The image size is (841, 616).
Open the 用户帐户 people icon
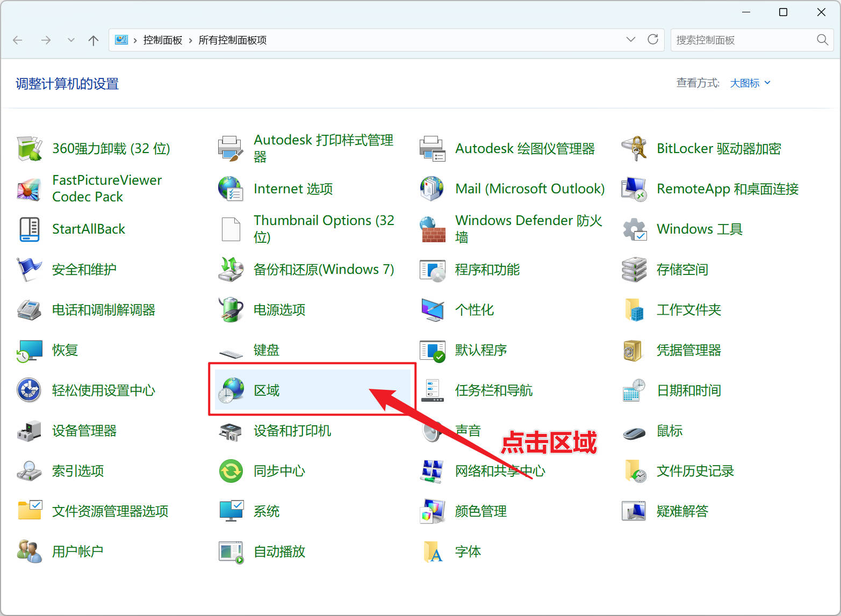click(30, 552)
